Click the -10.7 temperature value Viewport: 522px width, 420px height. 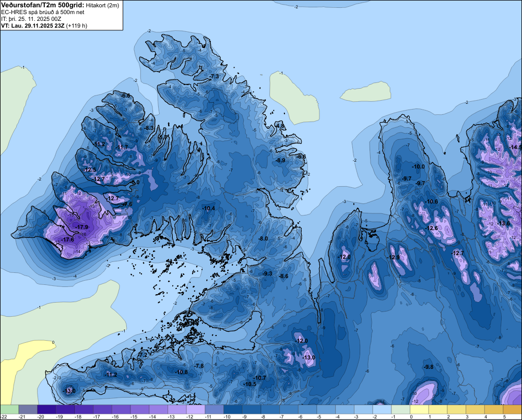(x=259, y=378)
